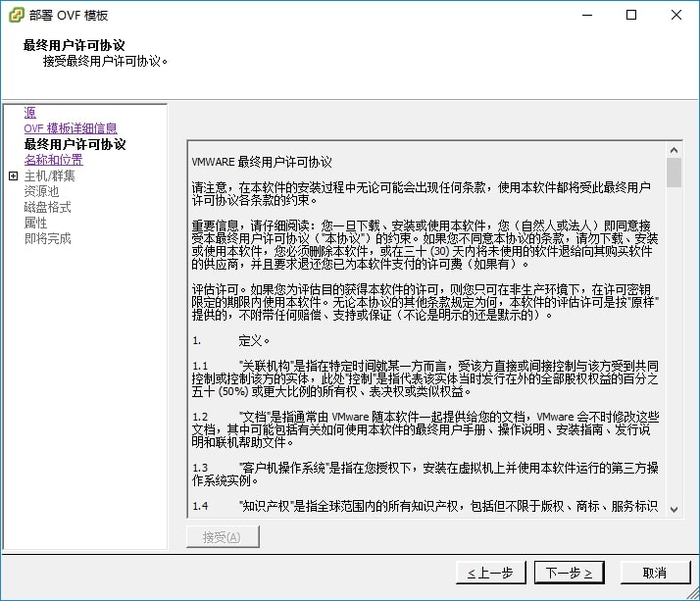Click the 即将完成 step label
Image resolution: width=700 pixels, height=601 pixels.
[x=47, y=238]
